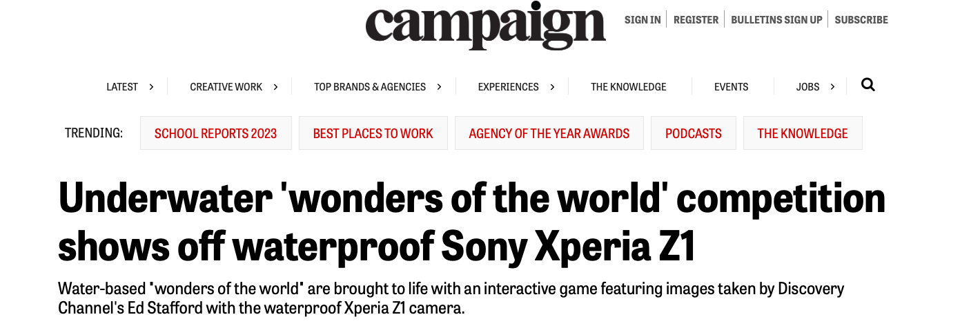Image resolution: width=980 pixels, height=326 pixels.
Task: Open the Register link
Action: [x=696, y=20]
